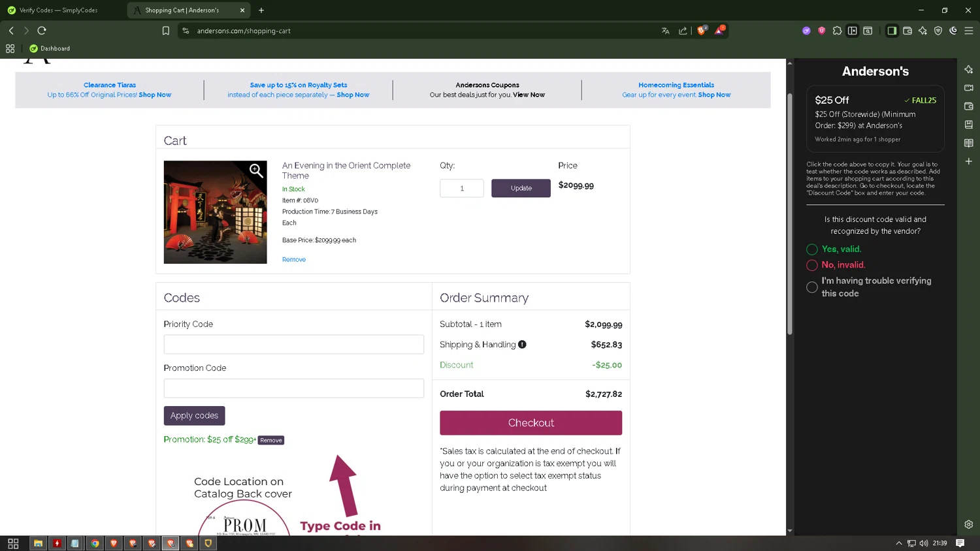
Task: Open Brave VPN shield icon
Action: 938,31
